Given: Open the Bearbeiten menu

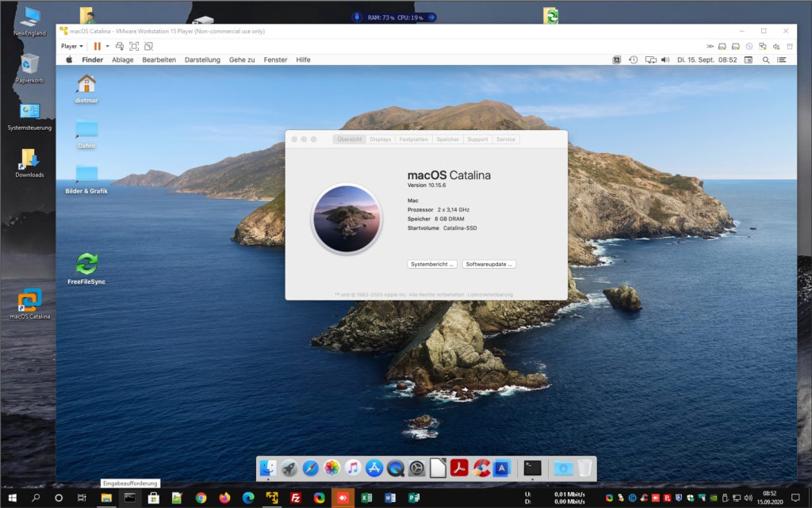Looking at the screenshot, I should tap(159, 60).
